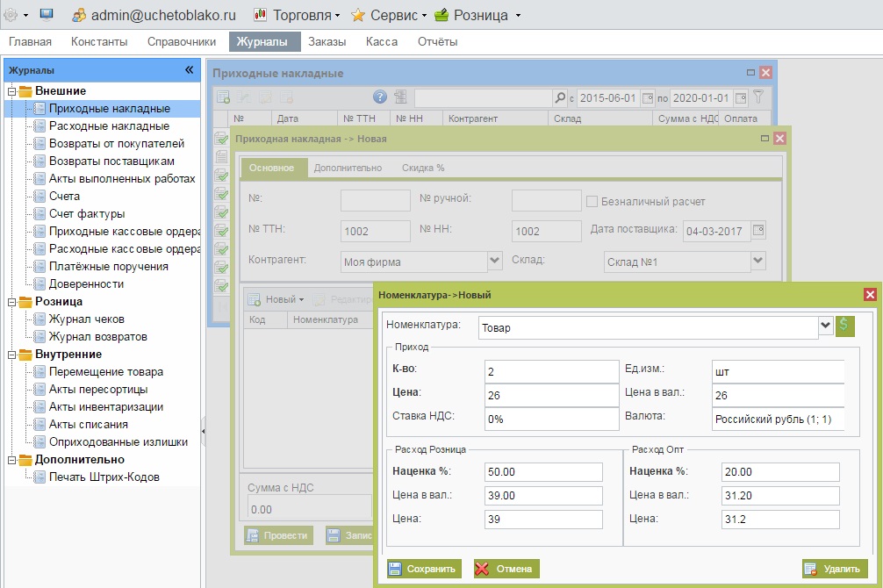Click the Перемещение товара document icon
Viewport: 883px width, 588px height.
[39, 372]
